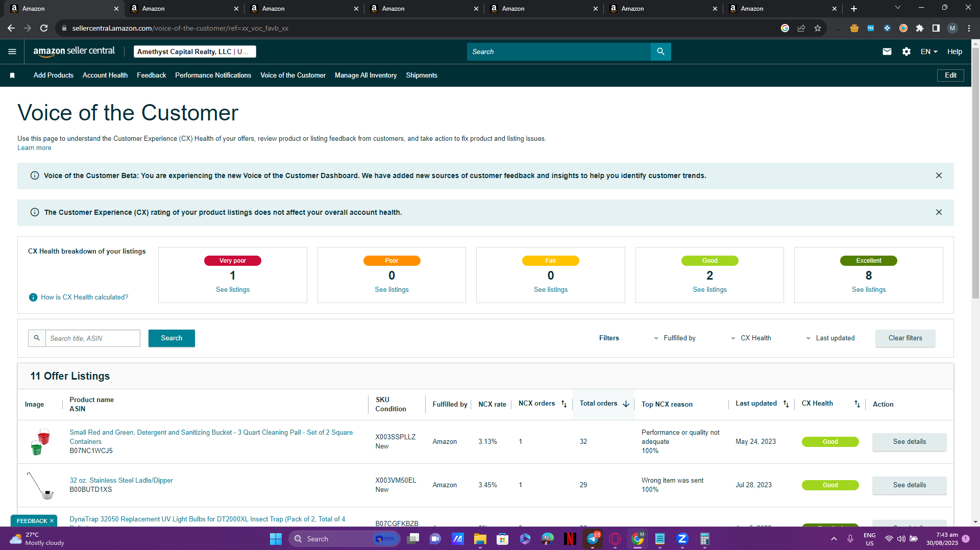Image resolution: width=980 pixels, height=550 pixels.
Task: Go back using browser back arrow
Action: 11,28
